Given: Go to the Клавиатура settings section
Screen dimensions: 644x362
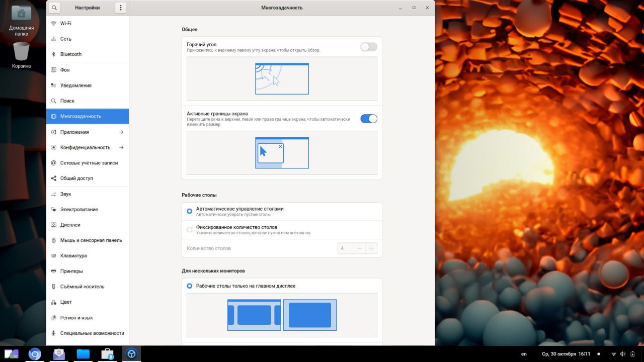Looking at the screenshot, I should coord(73,256).
